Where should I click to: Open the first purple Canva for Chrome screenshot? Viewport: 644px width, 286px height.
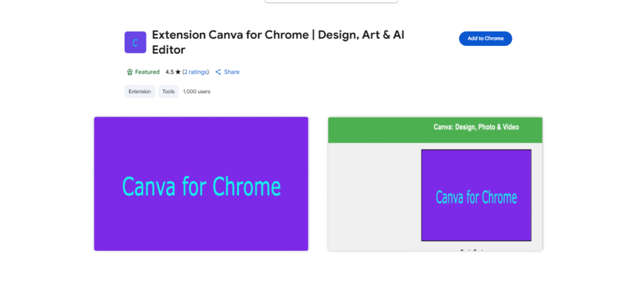(x=201, y=183)
